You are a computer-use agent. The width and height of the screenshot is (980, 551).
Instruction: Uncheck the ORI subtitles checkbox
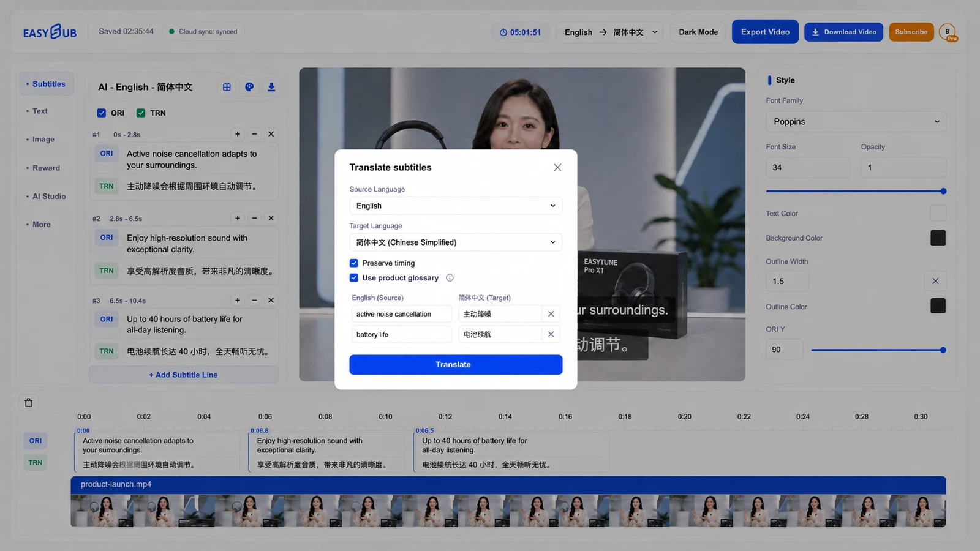pos(102,113)
